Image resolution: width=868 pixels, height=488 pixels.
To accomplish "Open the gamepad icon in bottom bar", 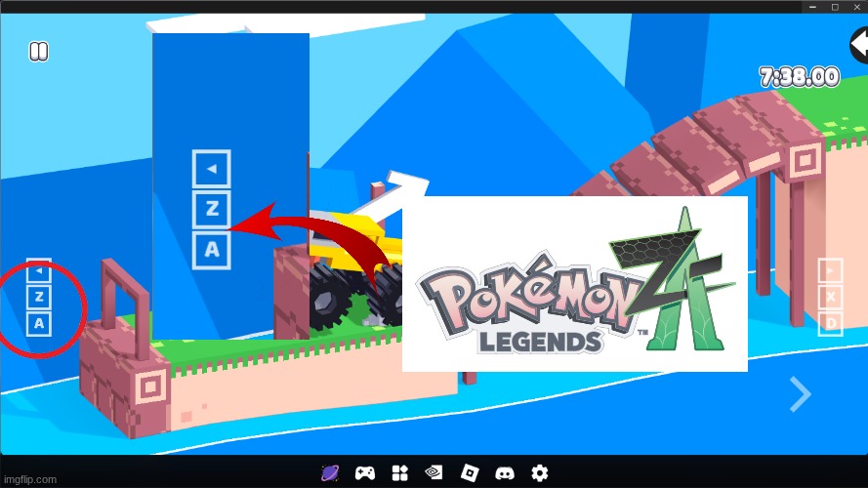I will pos(365,473).
